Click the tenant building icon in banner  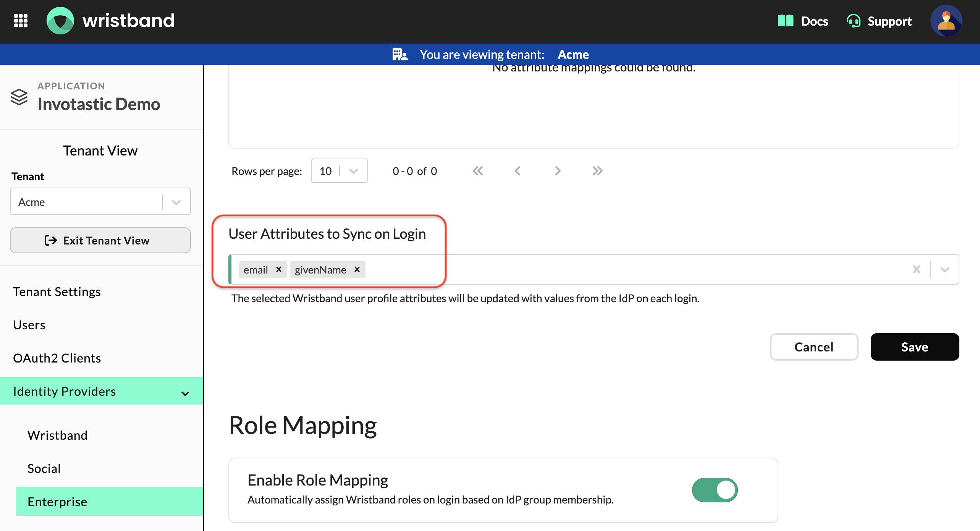(400, 54)
